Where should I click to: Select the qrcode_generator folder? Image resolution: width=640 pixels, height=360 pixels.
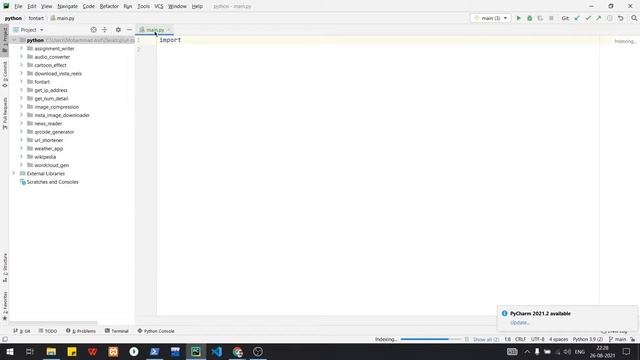tap(54, 132)
